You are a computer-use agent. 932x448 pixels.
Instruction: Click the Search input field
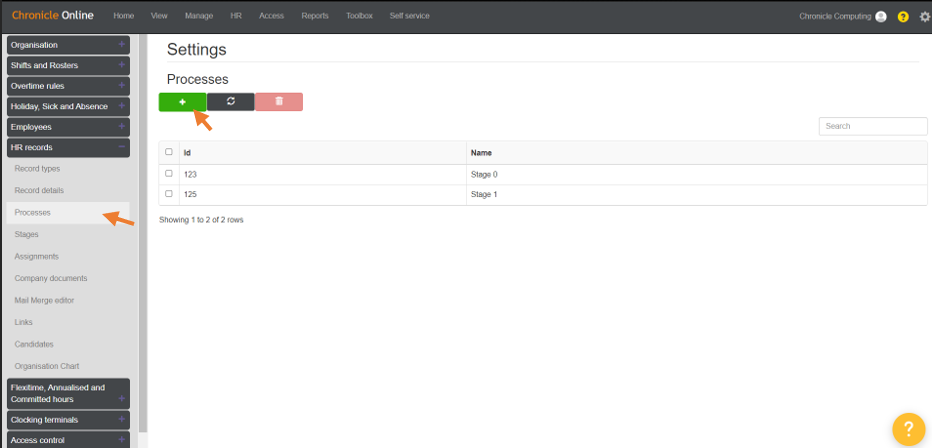click(873, 126)
